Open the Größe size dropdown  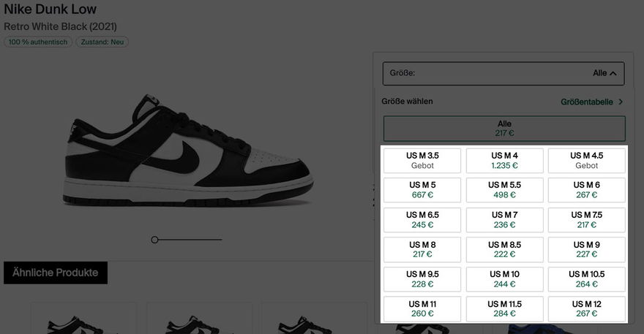[x=503, y=73]
